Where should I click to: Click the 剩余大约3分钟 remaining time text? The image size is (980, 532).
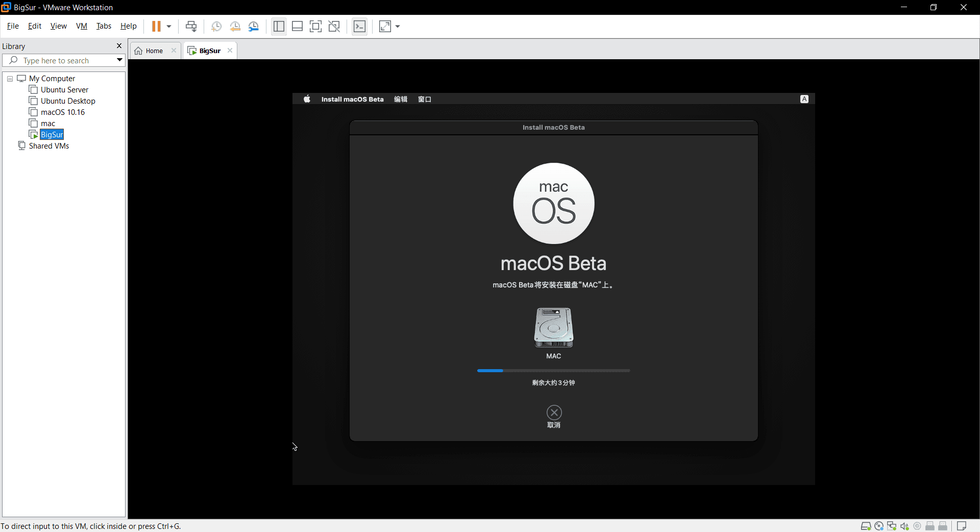pyautogui.click(x=554, y=383)
